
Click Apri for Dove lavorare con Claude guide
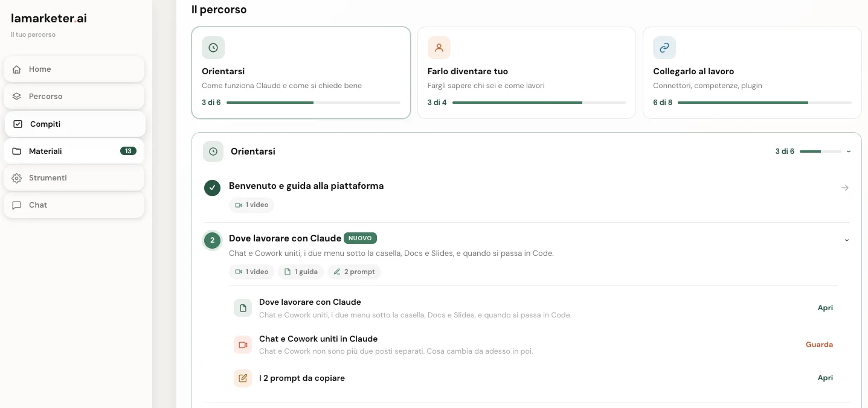click(x=825, y=308)
